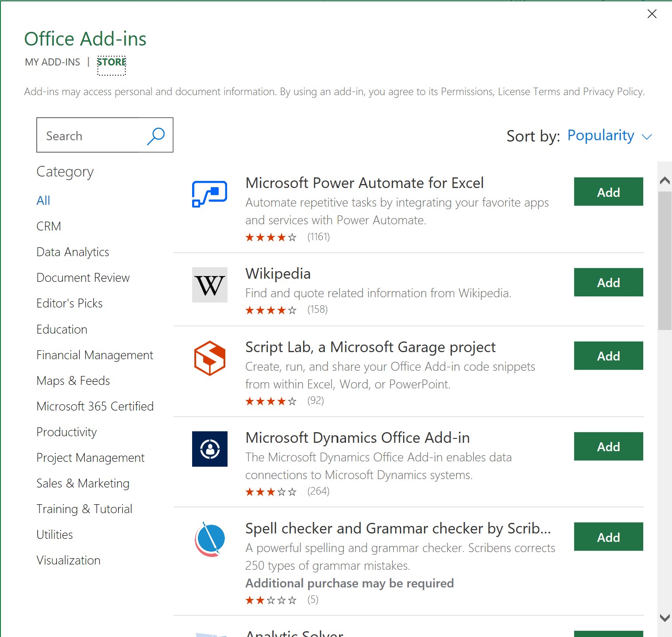The height and width of the screenshot is (637, 672).
Task: Click the Scribens spell checker icon
Action: coord(210,539)
